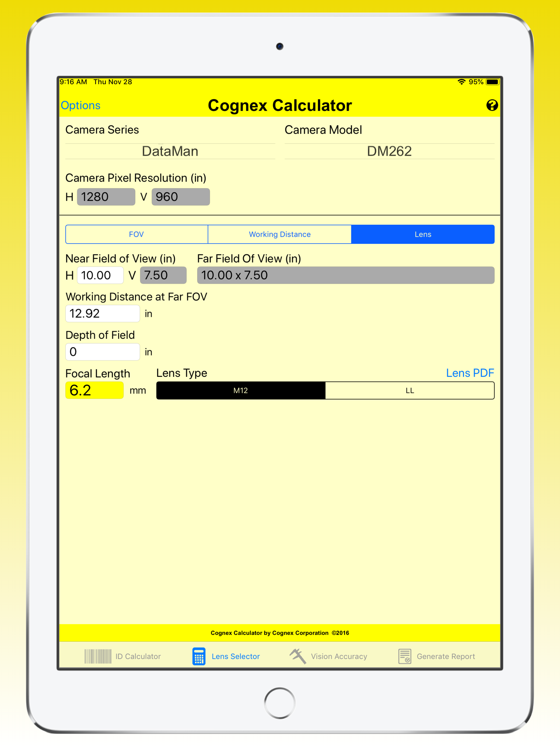Tap the Far Field Of View field
Viewport: 560px width, 747px height.
click(x=346, y=275)
